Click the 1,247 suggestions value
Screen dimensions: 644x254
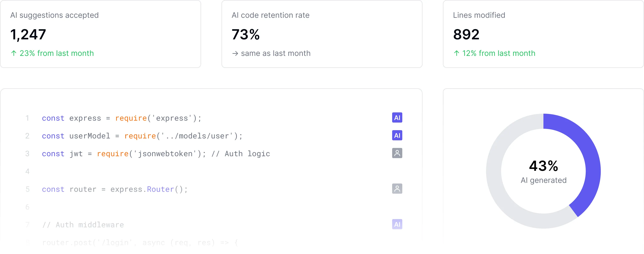pyautogui.click(x=28, y=34)
